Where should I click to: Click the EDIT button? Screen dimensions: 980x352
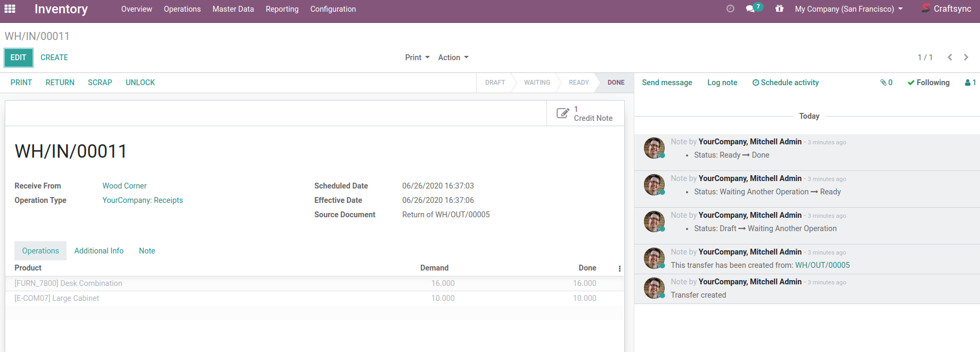[x=19, y=58]
